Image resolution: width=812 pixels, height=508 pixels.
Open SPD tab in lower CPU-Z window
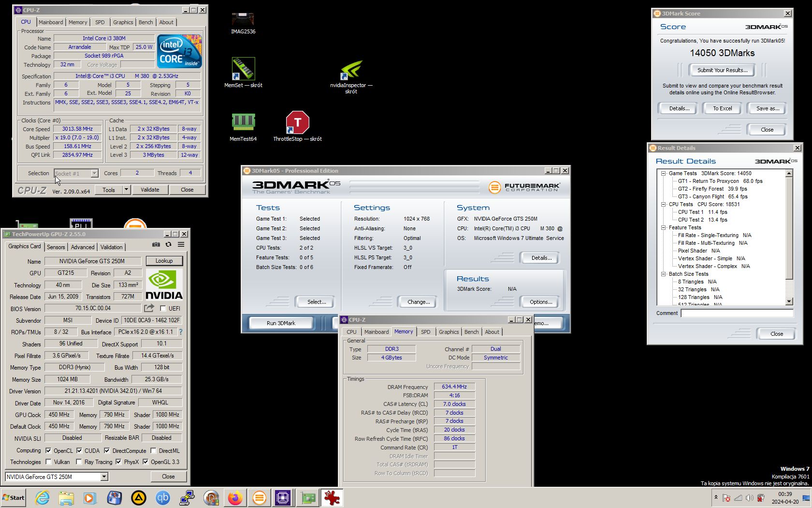[x=425, y=332]
